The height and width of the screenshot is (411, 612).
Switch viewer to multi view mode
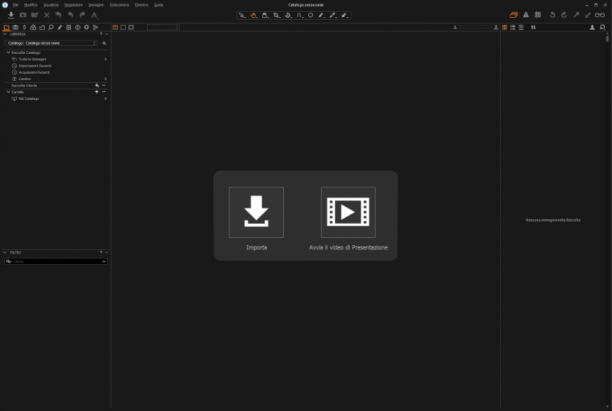pyautogui.click(x=115, y=27)
